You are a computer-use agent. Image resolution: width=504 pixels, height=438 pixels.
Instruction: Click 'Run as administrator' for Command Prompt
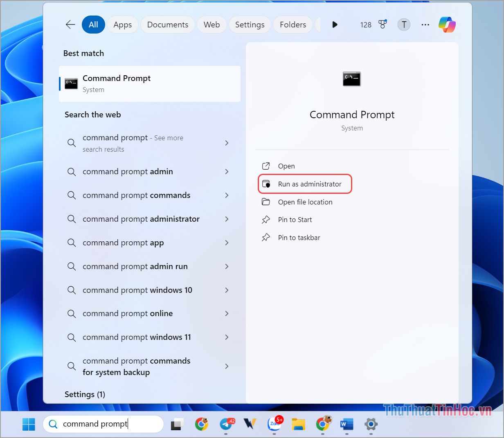tap(305, 184)
